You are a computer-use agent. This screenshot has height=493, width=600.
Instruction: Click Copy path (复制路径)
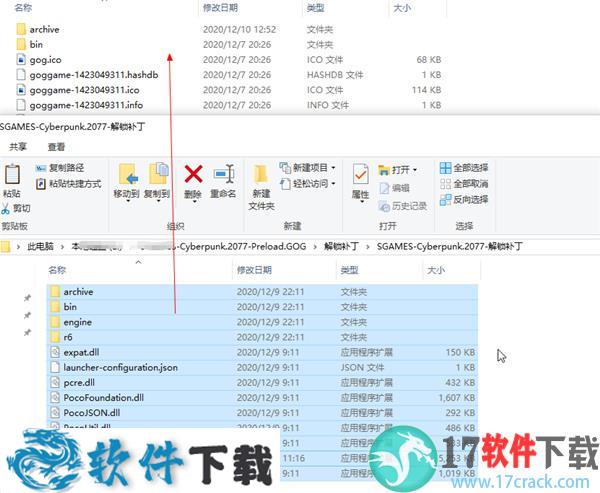tap(60, 168)
